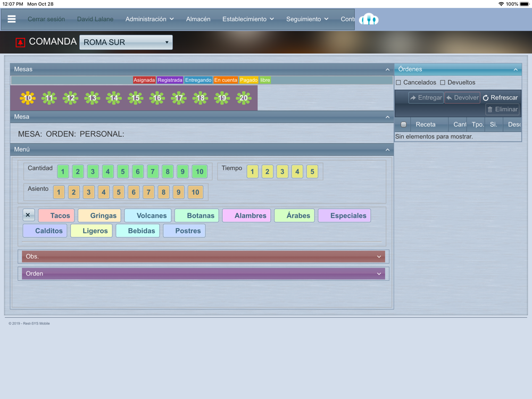532x399 pixels.
Task: Set Tiempo to 5
Action: coord(312,172)
